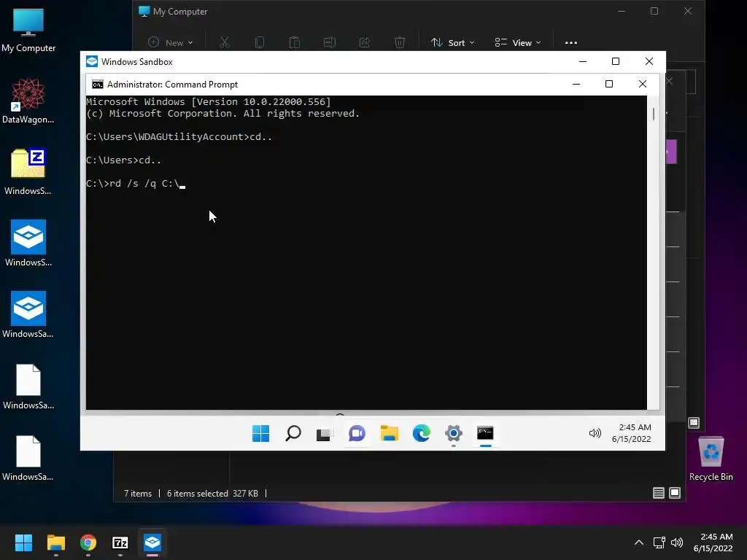Open the host Start menu
Viewport: 747px width, 560px height.
click(x=23, y=542)
